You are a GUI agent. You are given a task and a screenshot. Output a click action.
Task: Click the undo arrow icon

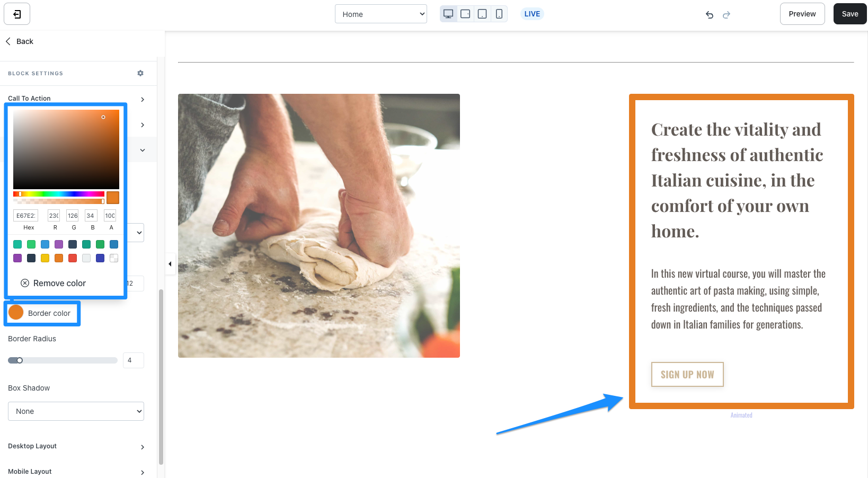click(710, 15)
